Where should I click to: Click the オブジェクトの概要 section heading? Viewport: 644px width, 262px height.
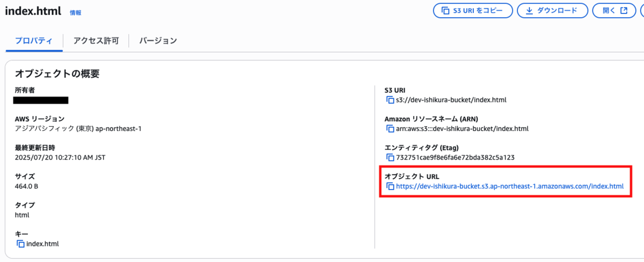[57, 74]
